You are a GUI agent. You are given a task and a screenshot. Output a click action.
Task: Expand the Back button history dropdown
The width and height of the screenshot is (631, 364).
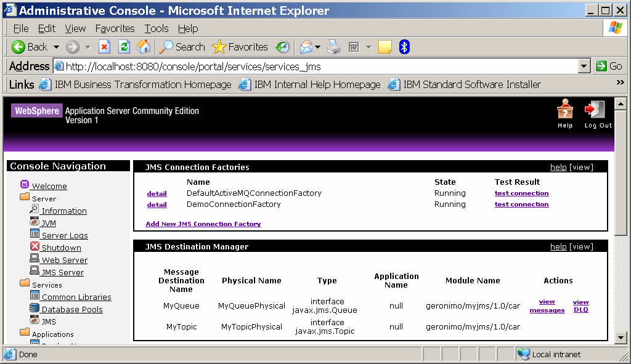click(x=56, y=47)
